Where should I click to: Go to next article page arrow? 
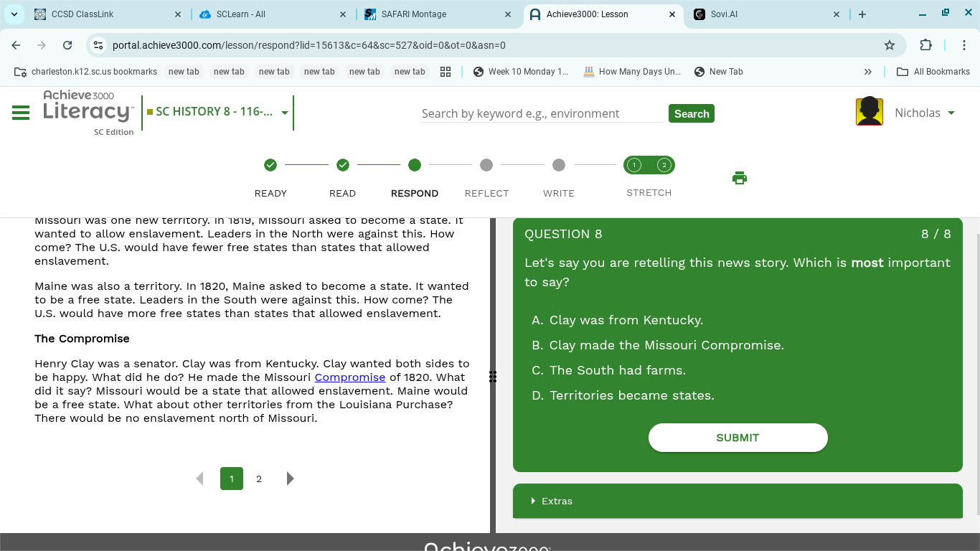(x=290, y=479)
